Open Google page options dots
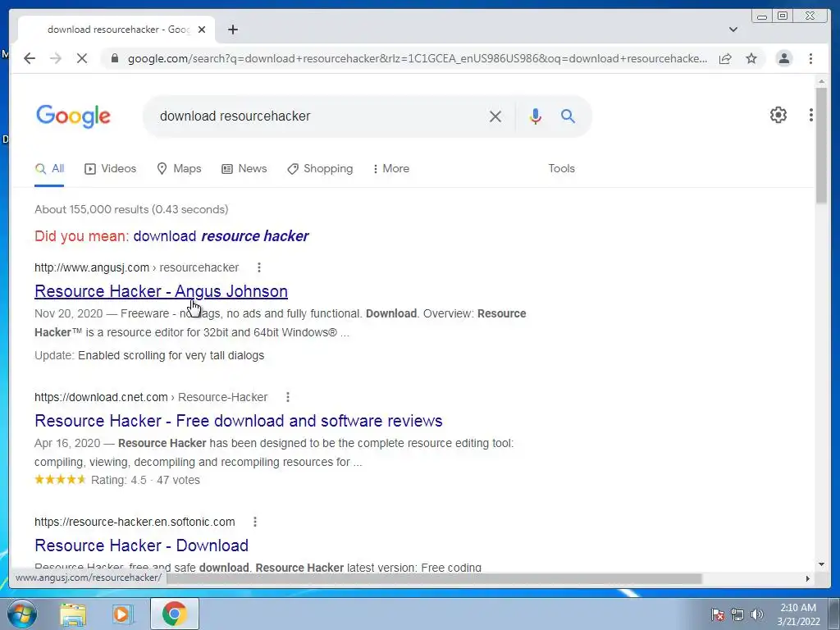Screen dimensions: 840x630 point(811,115)
